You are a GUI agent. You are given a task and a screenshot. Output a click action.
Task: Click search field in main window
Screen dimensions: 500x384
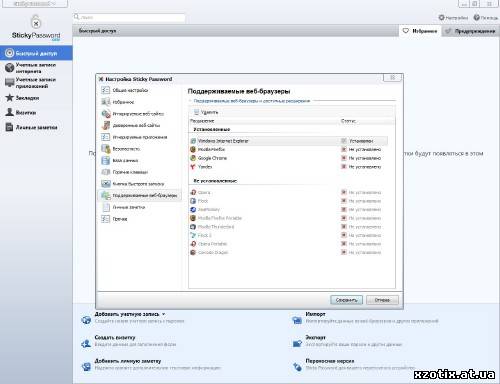point(129,17)
